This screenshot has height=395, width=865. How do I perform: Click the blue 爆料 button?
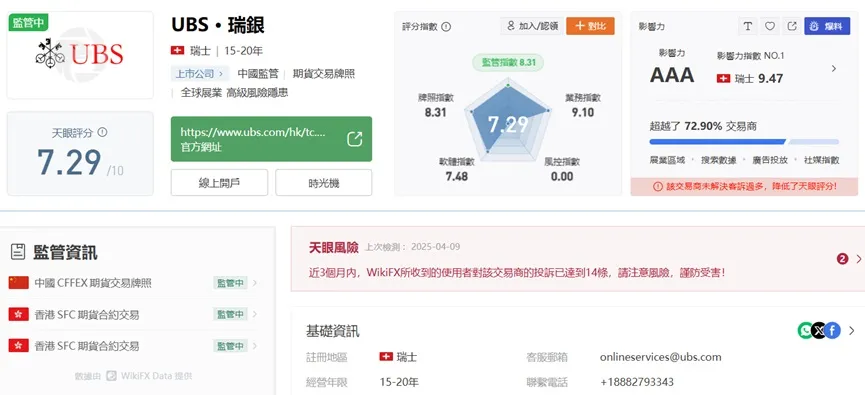coord(827,26)
